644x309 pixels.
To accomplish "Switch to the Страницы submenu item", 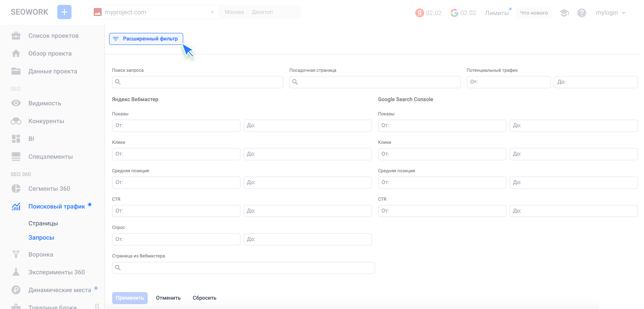I will [43, 223].
